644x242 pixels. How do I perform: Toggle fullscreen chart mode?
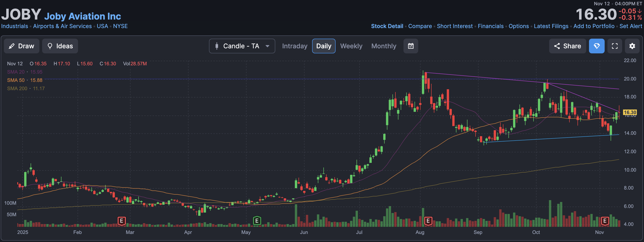click(615, 46)
